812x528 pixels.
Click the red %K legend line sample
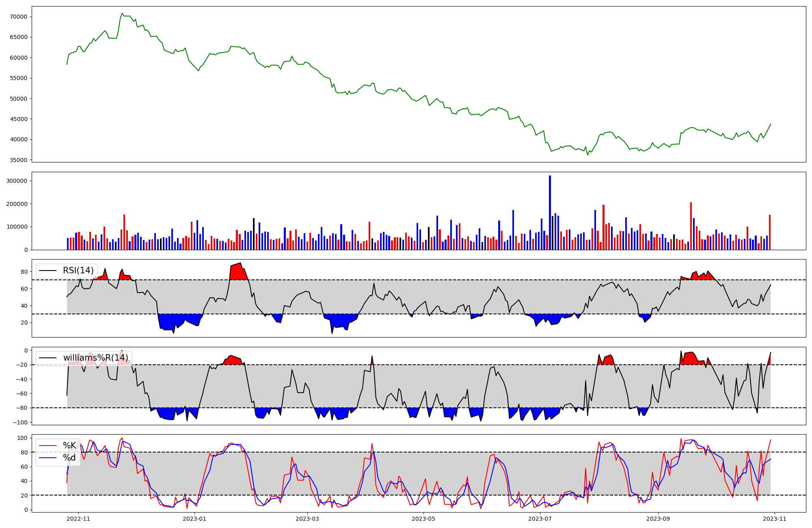48,446
